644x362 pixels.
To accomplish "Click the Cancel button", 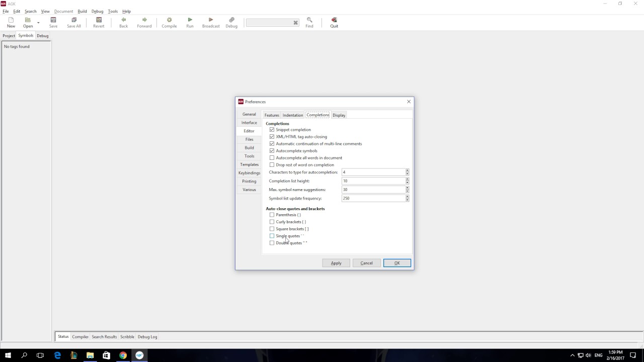I will point(367,263).
